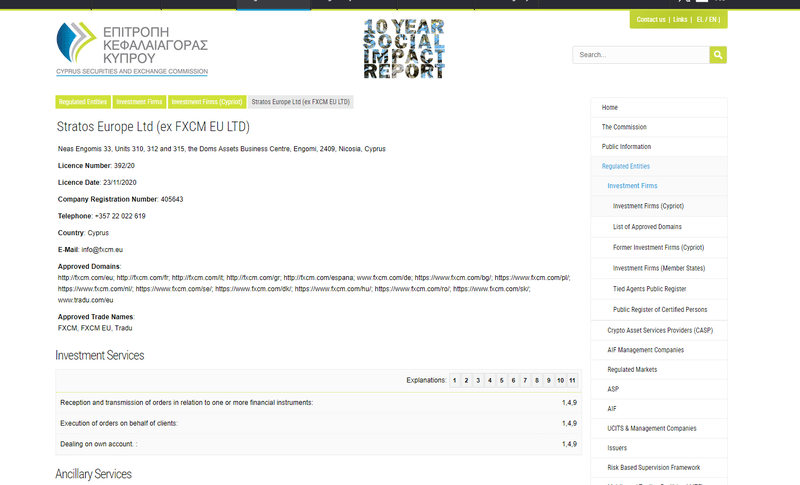The height and width of the screenshot is (485, 800).
Task: Open UCITS & Management Companies menu item
Action: pyautogui.click(x=651, y=428)
